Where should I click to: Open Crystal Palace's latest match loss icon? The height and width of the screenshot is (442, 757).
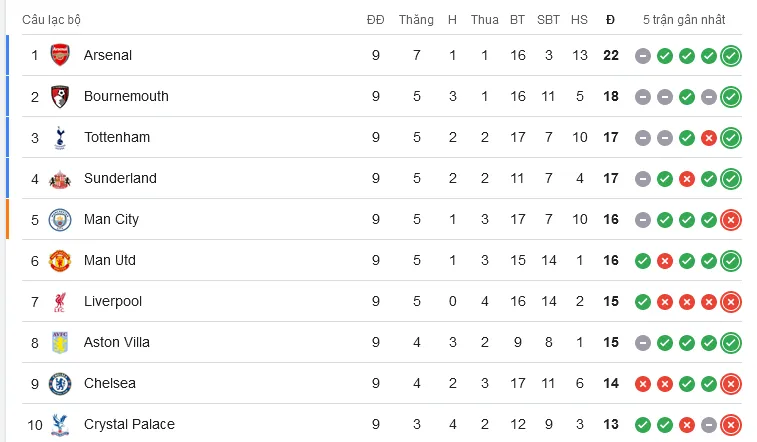pos(731,425)
